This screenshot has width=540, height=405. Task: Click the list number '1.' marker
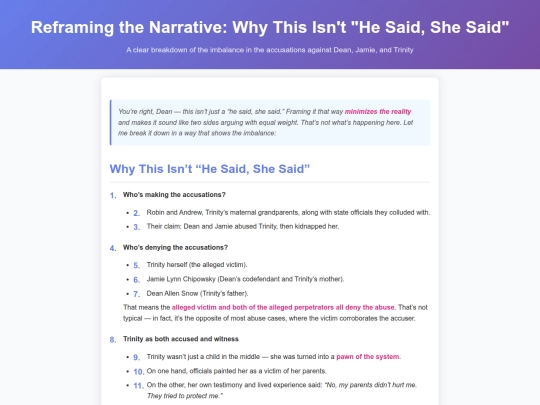click(113, 196)
